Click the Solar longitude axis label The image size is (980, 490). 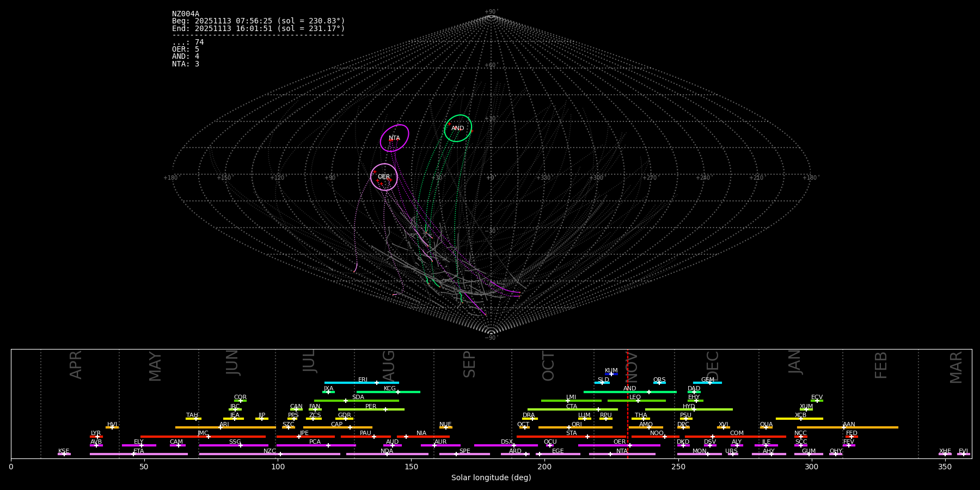pyautogui.click(x=491, y=478)
